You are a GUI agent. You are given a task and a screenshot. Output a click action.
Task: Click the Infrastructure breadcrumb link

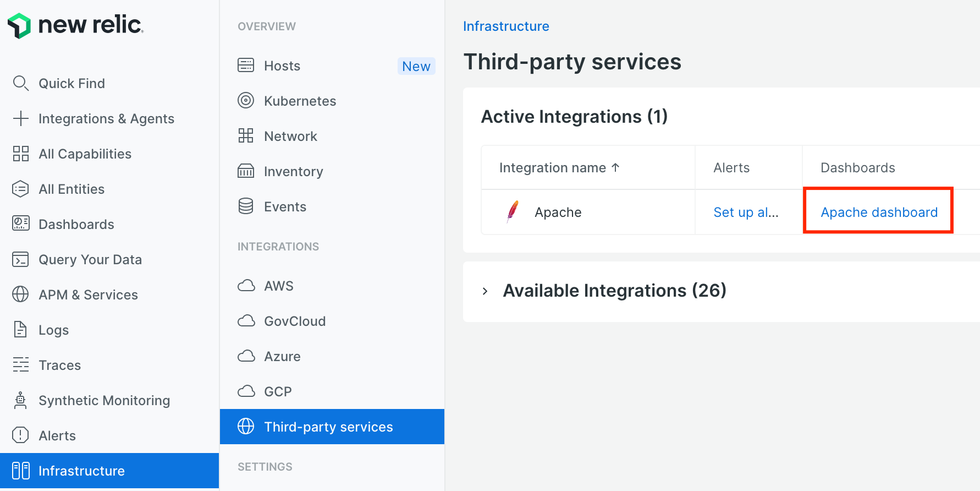coord(506,26)
